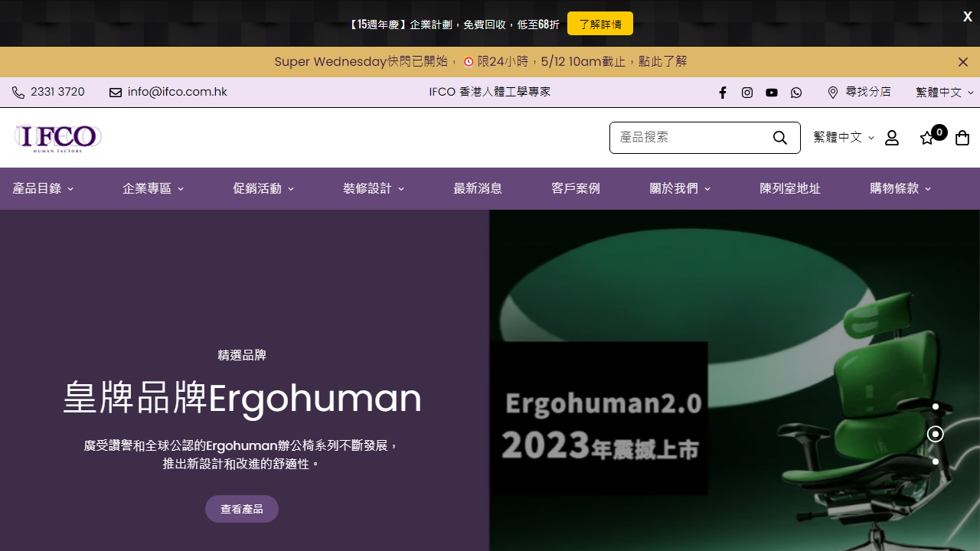Click the red clock icon in the Super Wednesday bar
The image size is (980, 551).
[469, 62]
